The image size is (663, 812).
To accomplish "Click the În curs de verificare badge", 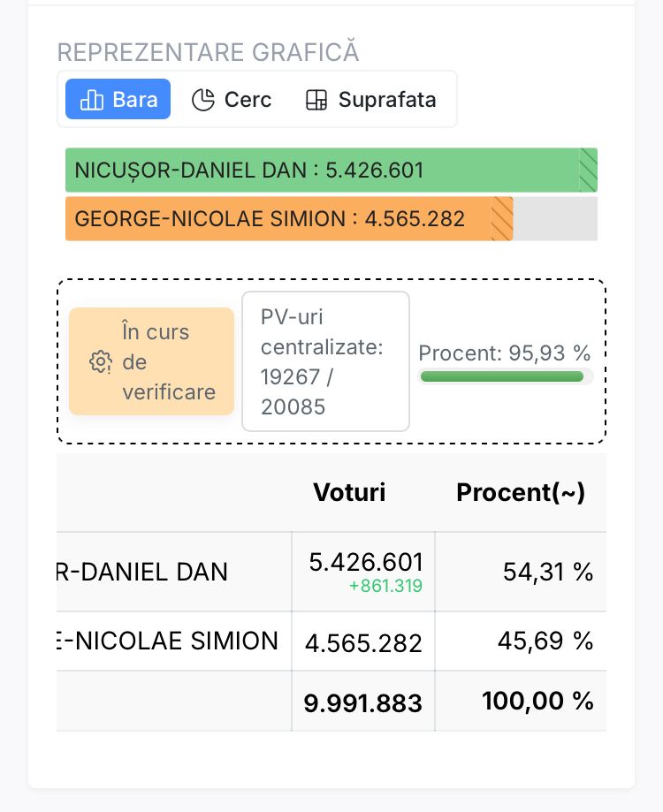I will click(151, 361).
